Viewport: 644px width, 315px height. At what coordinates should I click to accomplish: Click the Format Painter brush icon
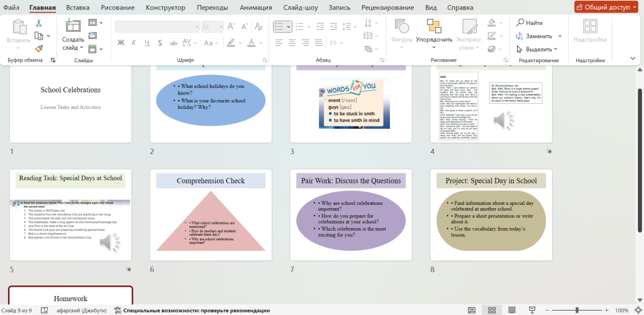coord(39,48)
